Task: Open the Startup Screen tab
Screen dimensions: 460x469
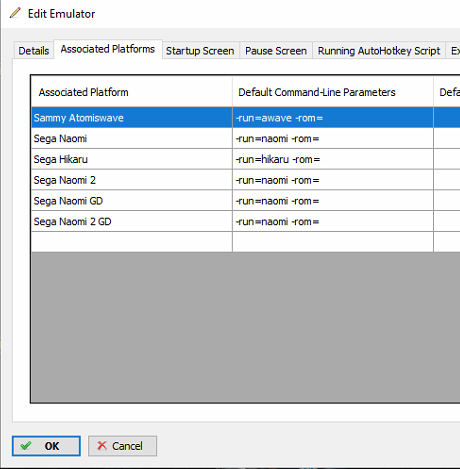Action: (x=200, y=51)
